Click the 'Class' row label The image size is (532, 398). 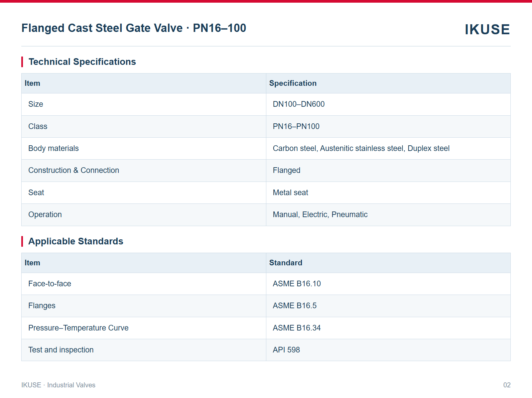[38, 126]
